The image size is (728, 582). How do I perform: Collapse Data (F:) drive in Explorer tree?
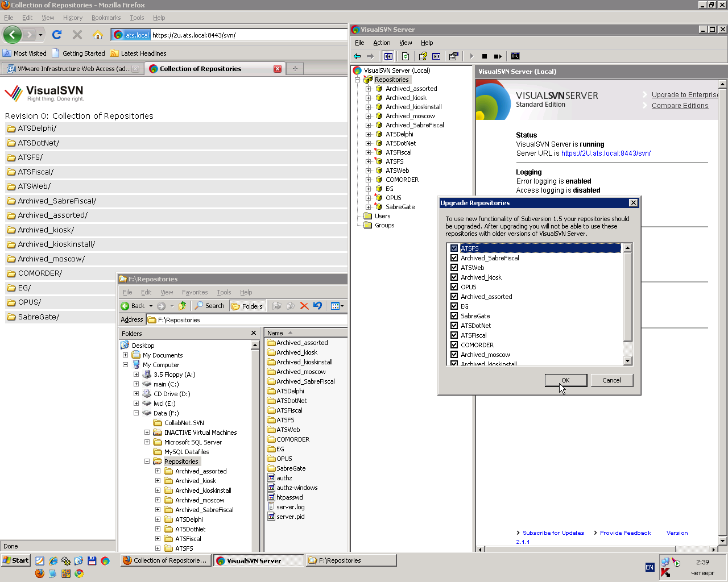[x=136, y=413]
